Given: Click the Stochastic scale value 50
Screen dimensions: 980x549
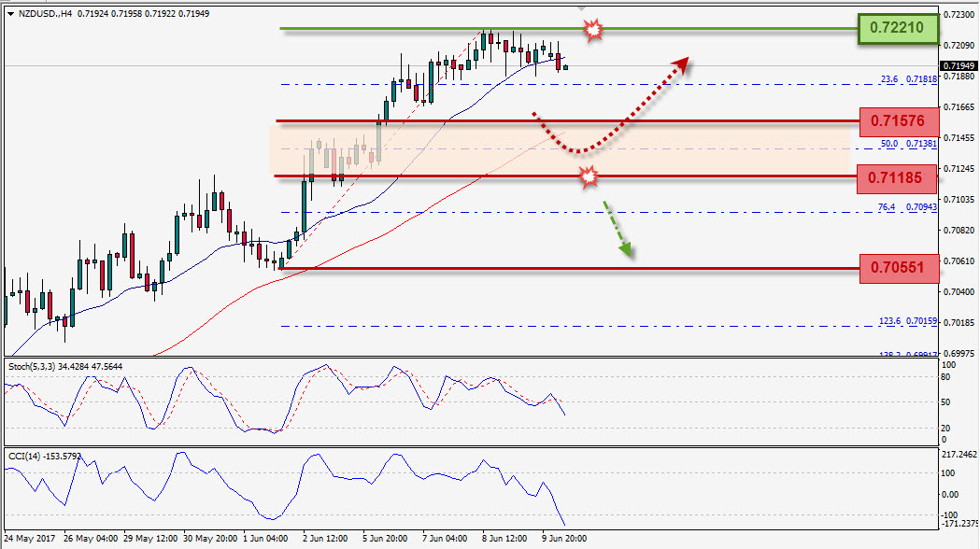Looking at the screenshot, I should pos(945,402).
